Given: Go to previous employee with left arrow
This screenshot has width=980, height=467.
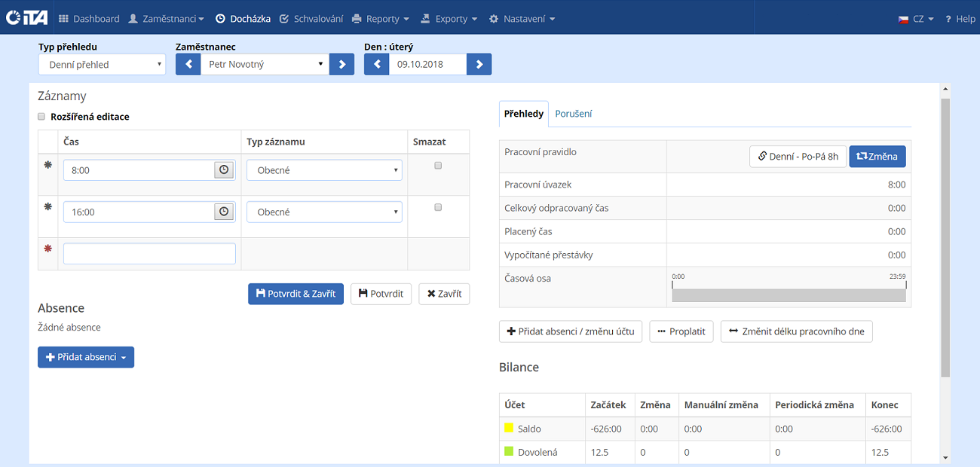Looking at the screenshot, I should click(188, 65).
